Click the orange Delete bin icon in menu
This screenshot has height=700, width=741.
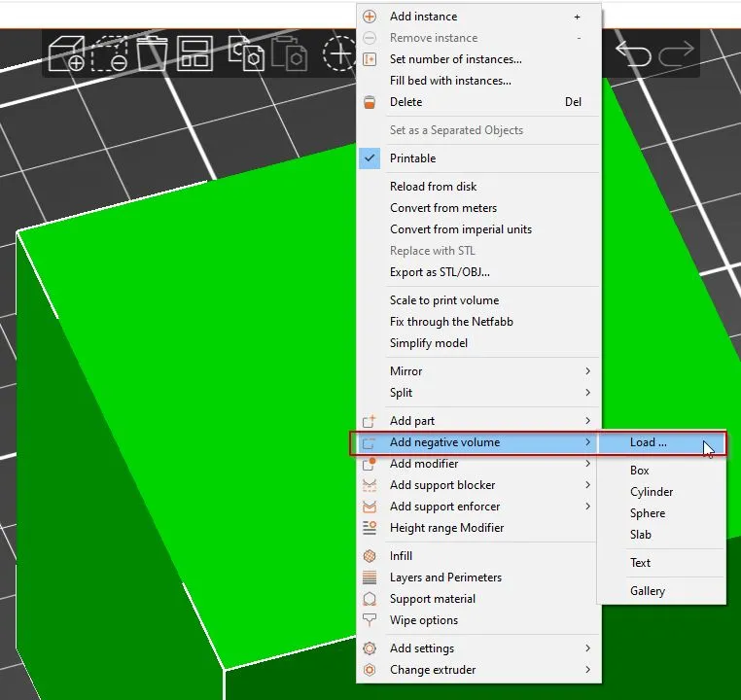coord(370,102)
